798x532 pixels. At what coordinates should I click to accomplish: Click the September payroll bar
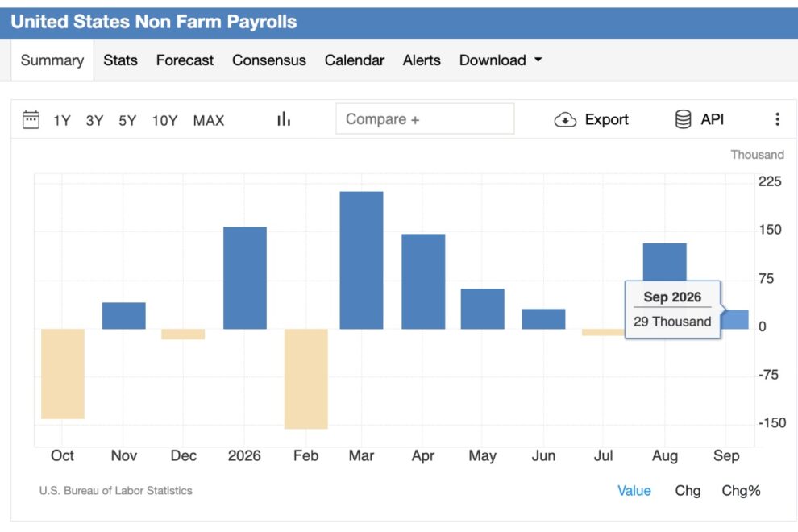735,319
